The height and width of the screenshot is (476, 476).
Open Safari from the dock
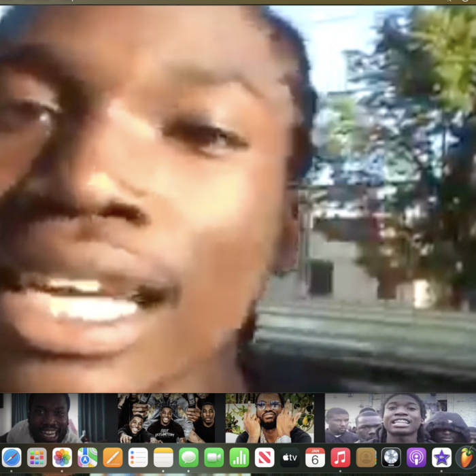coord(12,457)
